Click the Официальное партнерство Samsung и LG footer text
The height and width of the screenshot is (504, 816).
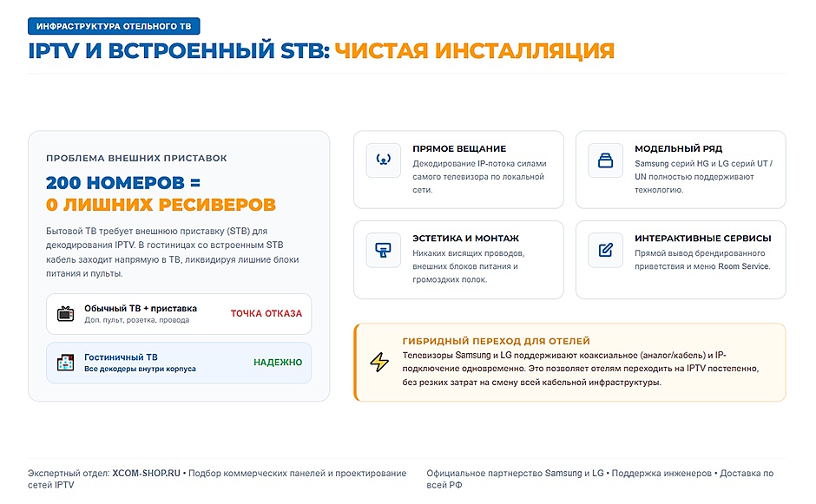[515, 474]
